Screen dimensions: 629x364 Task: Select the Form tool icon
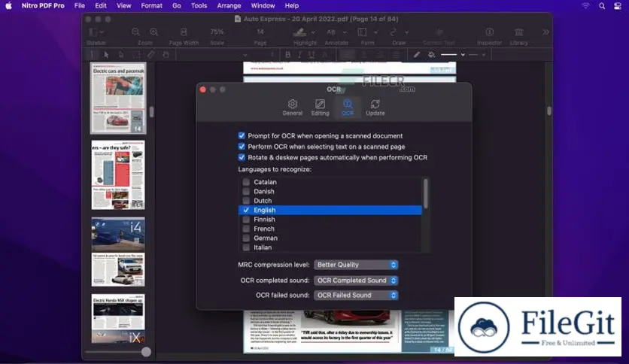click(x=362, y=32)
